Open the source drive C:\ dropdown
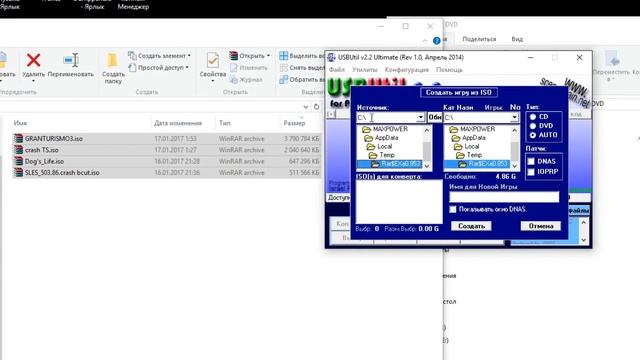The width and height of the screenshot is (640, 360). (420, 117)
